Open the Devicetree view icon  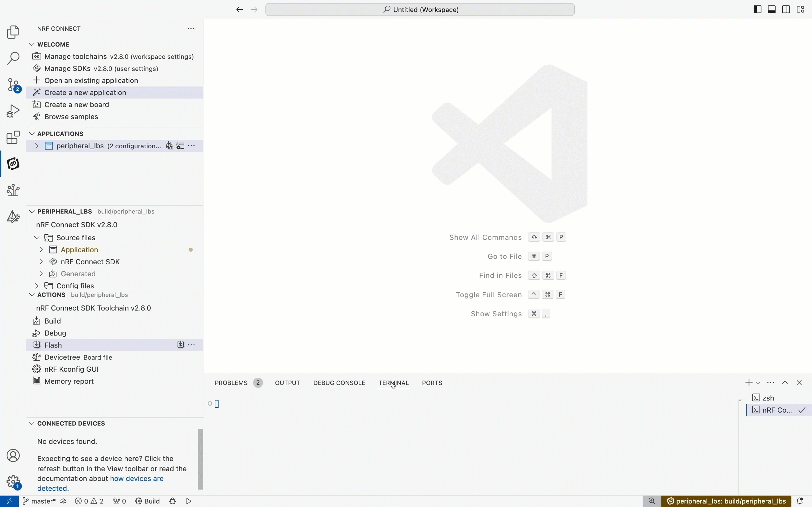pos(13,190)
